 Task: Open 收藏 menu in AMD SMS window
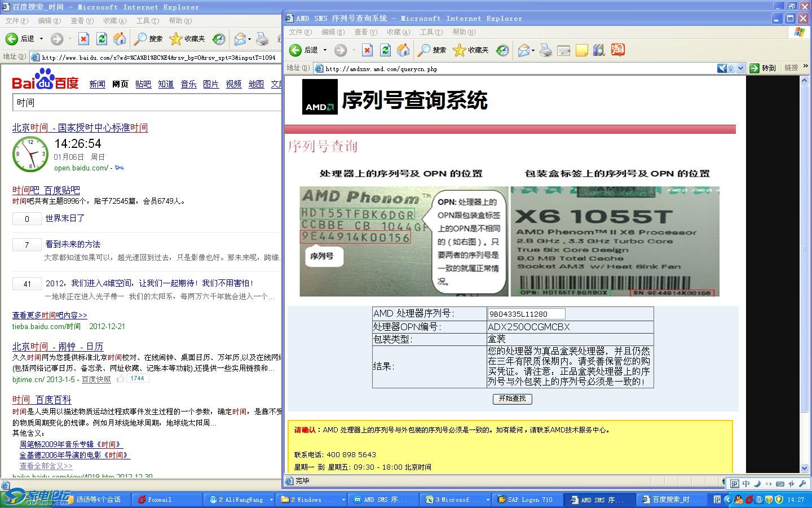[398, 32]
